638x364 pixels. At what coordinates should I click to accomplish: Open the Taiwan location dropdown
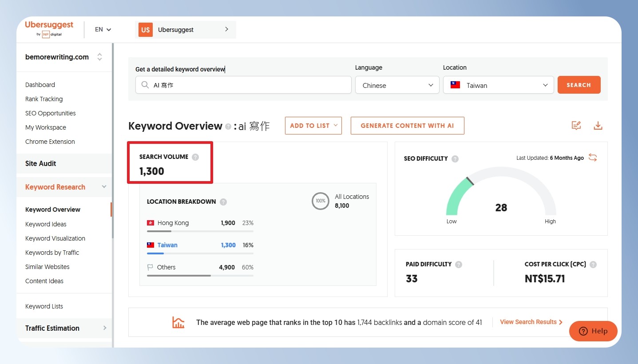499,85
